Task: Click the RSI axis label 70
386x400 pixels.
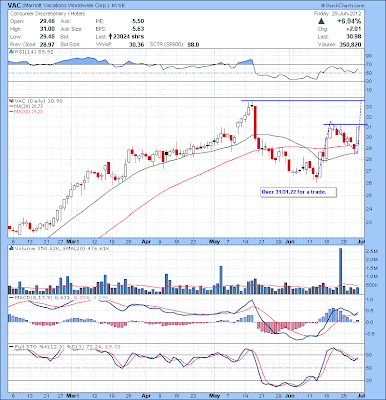Action: tap(369, 64)
